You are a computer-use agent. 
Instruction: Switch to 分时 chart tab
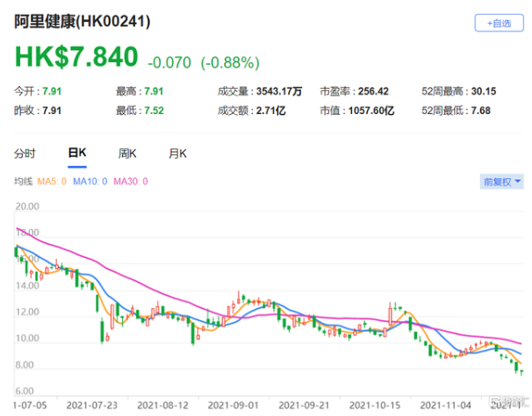click(x=25, y=154)
